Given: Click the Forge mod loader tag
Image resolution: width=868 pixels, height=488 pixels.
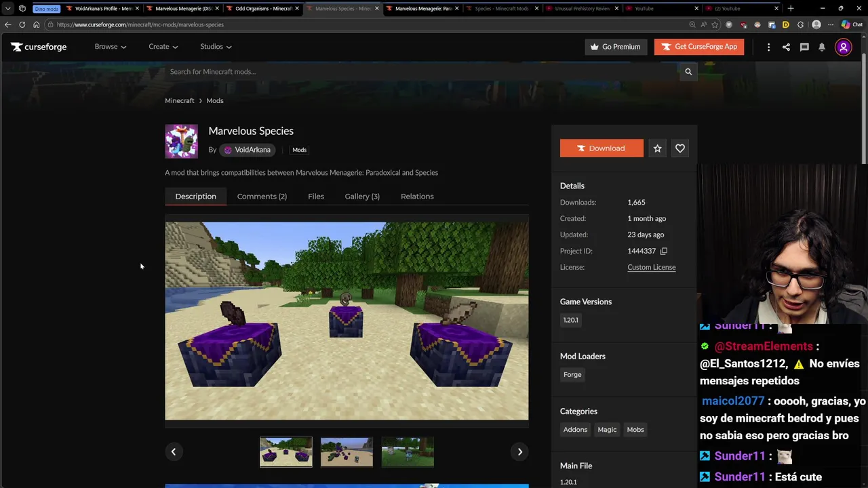Looking at the screenshot, I should pyautogui.click(x=572, y=375).
